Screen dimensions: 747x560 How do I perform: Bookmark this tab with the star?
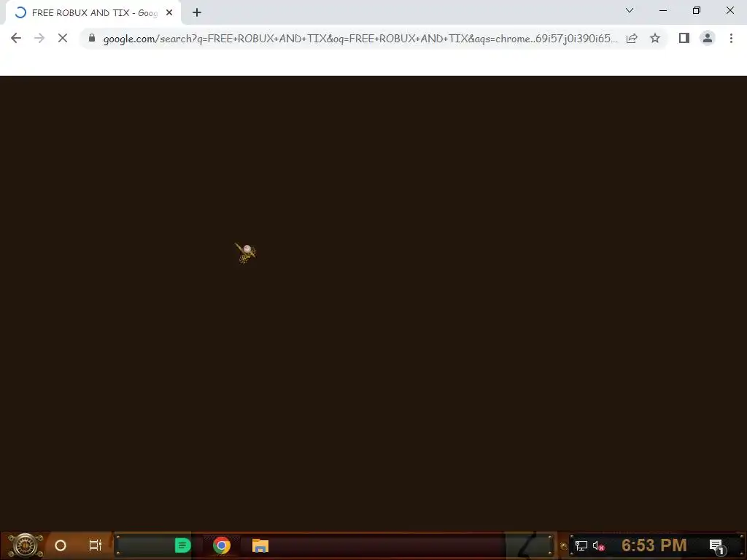(655, 38)
